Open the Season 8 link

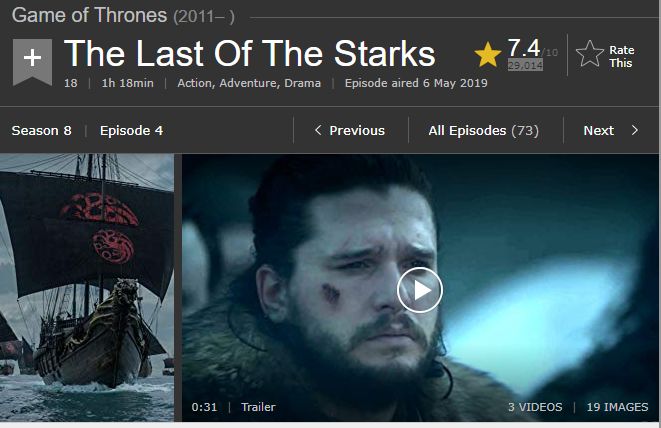(x=41, y=131)
